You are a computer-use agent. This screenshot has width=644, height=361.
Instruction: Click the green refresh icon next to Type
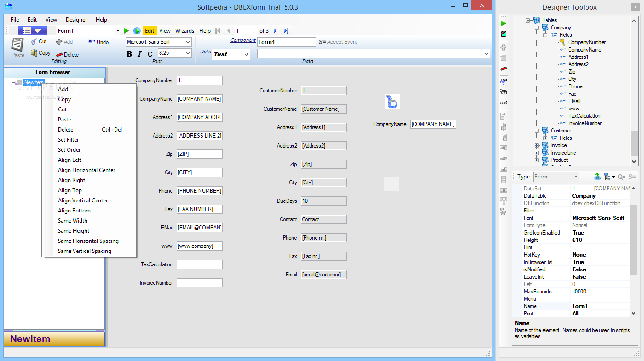[598, 177]
